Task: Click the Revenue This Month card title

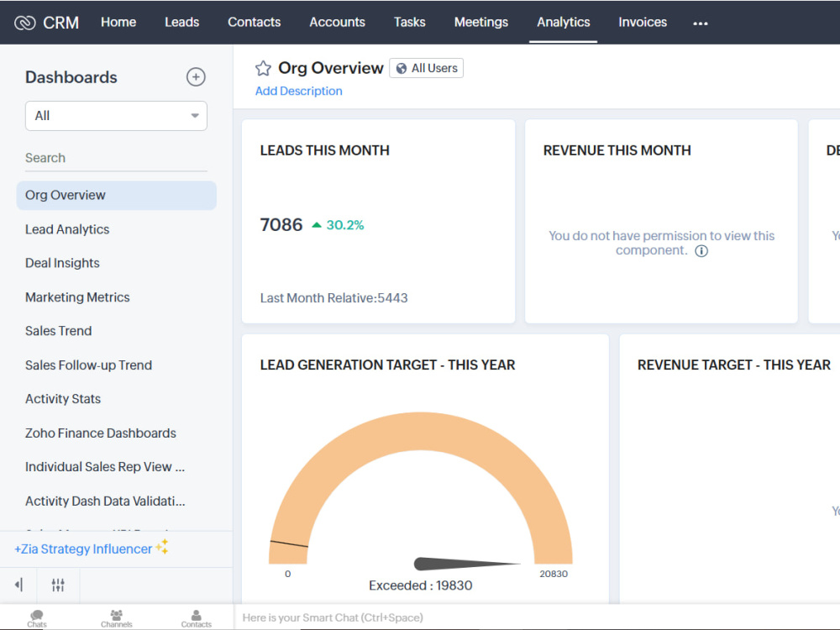Action: click(617, 150)
